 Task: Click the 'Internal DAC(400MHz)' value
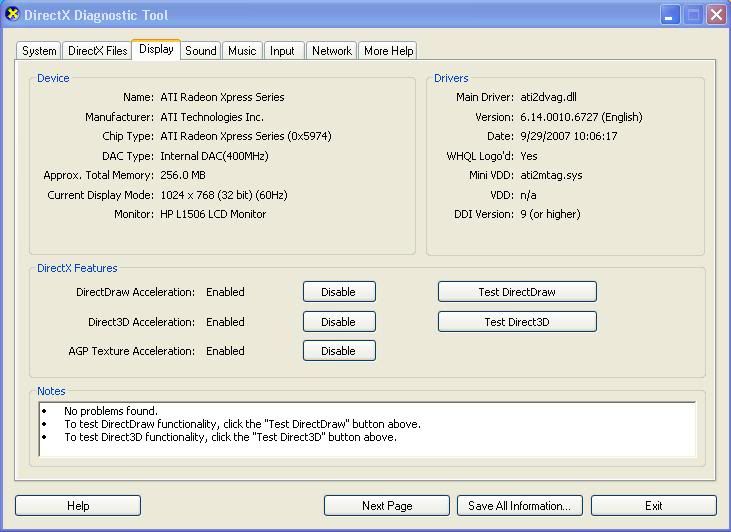tap(214, 156)
